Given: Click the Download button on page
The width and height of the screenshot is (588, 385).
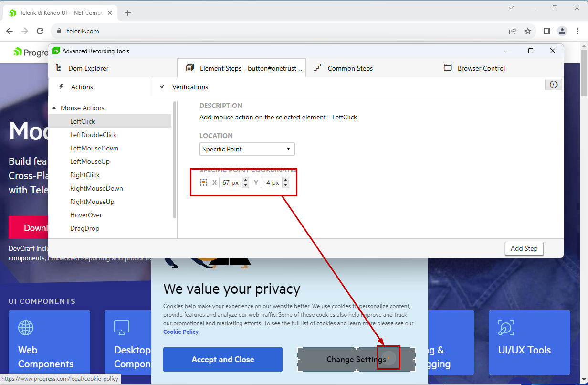Looking at the screenshot, I should pos(29,227).
